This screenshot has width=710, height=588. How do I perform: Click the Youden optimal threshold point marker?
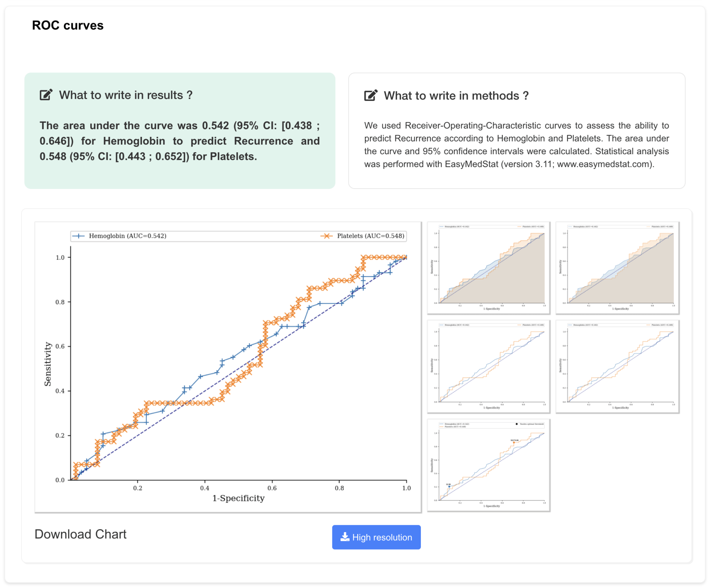(514, 442)
